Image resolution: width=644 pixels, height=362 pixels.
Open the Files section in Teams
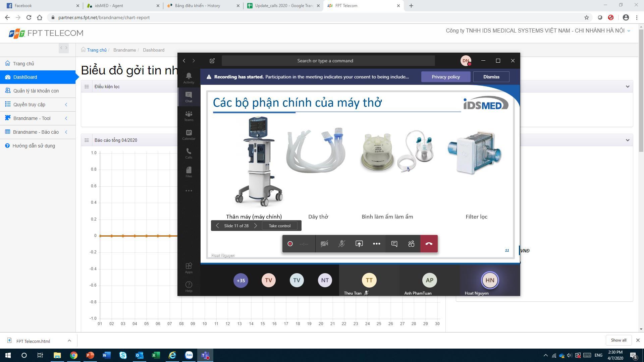pyautogui.click(x=189, y=172)
